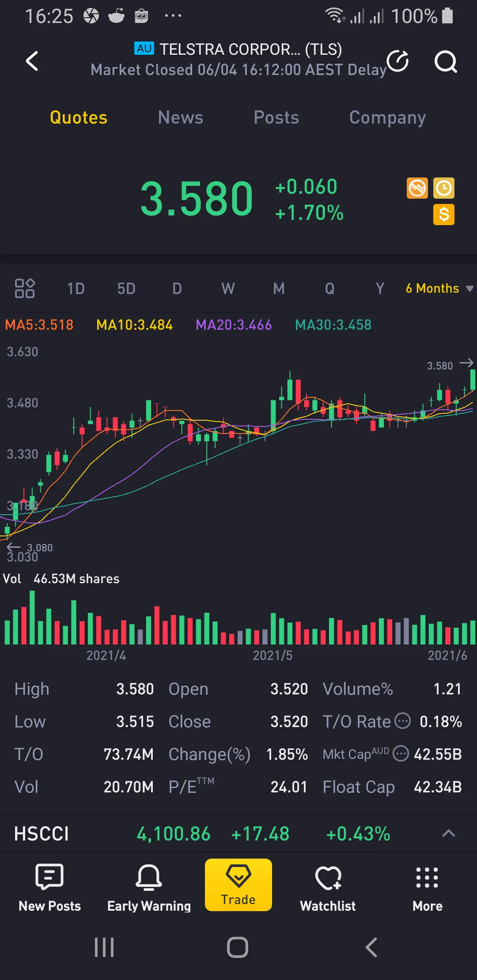Tap the MA30:3.458 indicator label
Viewport: 477px width, 980px height.
coord(333,325)
